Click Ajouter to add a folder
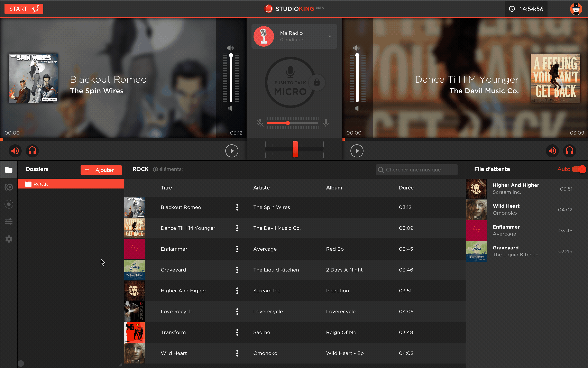 (x=101, y=170)
